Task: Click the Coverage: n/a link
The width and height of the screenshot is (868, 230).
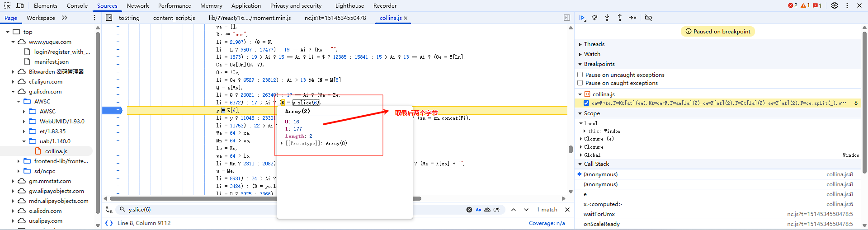Action: 547,223
